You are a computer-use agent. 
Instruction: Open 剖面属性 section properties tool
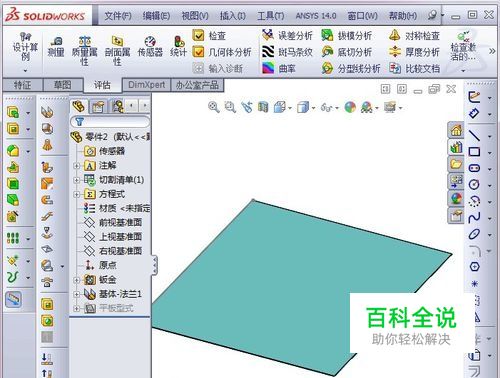(117, 51)
